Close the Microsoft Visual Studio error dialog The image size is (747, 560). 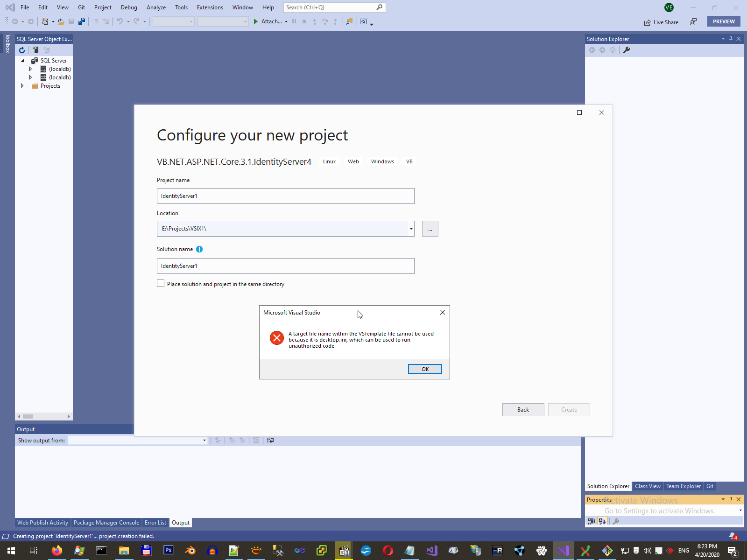point(443,312)
